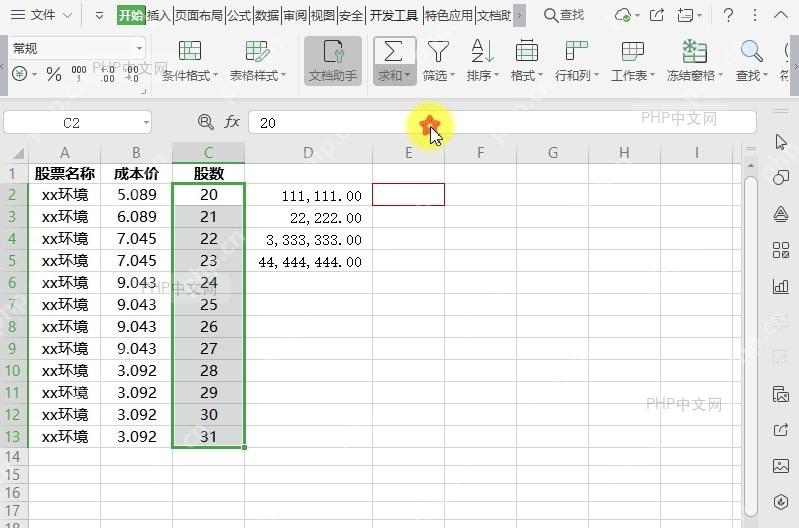This screenshot has width=799, height=528.
Task: Click the 冻结窗格 freeze panes icon
Action: tap(695, 51)
